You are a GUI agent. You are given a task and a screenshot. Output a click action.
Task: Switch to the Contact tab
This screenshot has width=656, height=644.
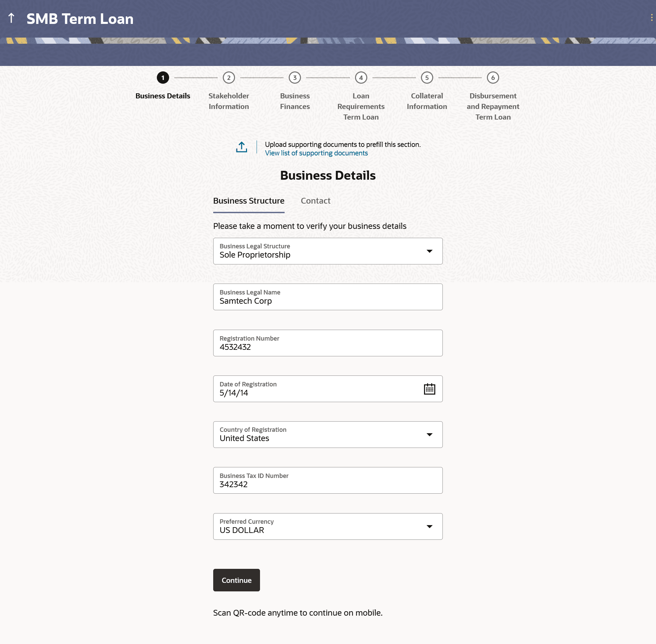(x=315, y=201)
